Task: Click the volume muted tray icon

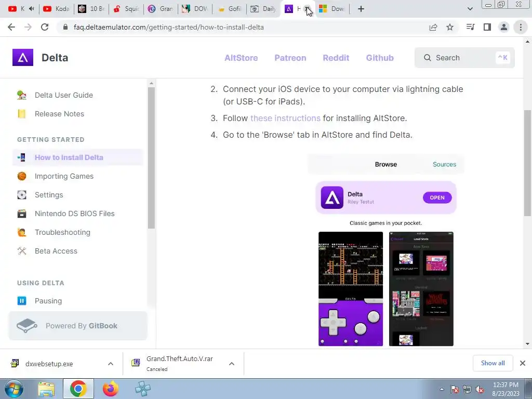Action: point(480,390)
